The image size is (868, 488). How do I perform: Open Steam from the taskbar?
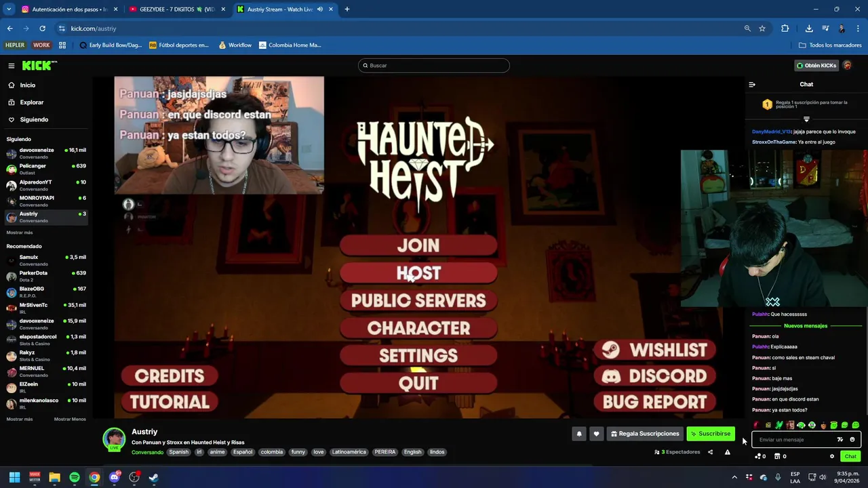[154, 477]
